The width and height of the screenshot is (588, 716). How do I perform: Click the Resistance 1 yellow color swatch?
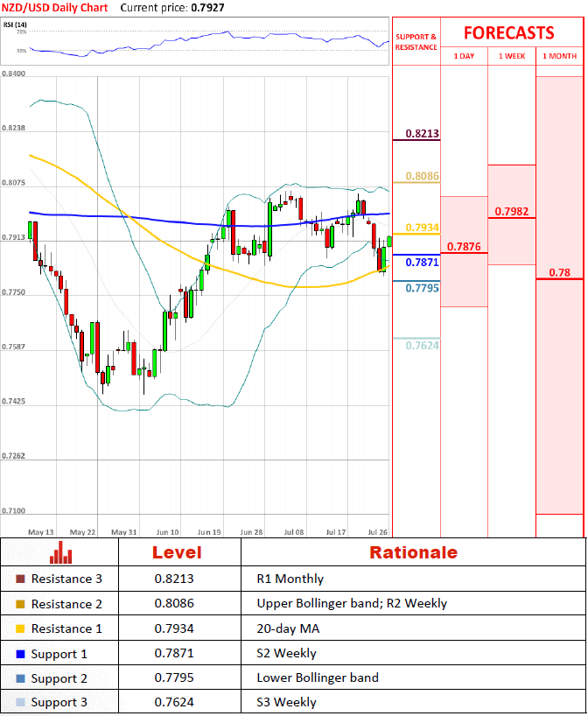pos(21,628)
